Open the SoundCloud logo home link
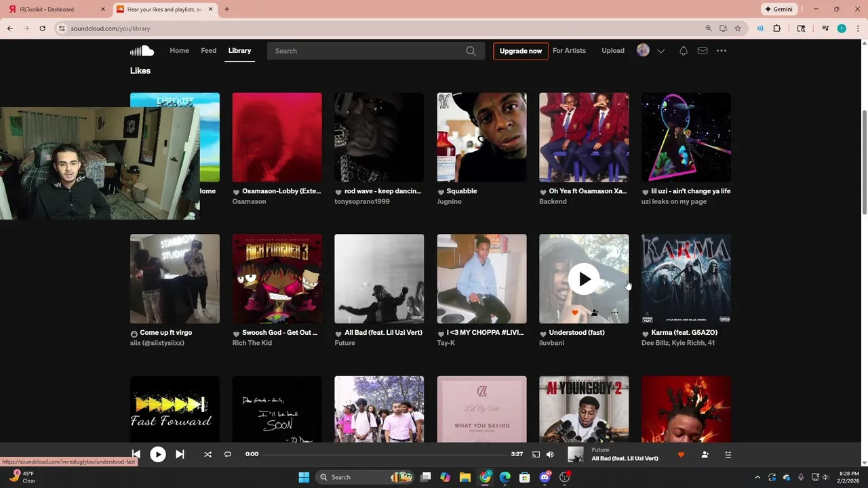This screenshot has width=868, height=488. coord(142,51)
